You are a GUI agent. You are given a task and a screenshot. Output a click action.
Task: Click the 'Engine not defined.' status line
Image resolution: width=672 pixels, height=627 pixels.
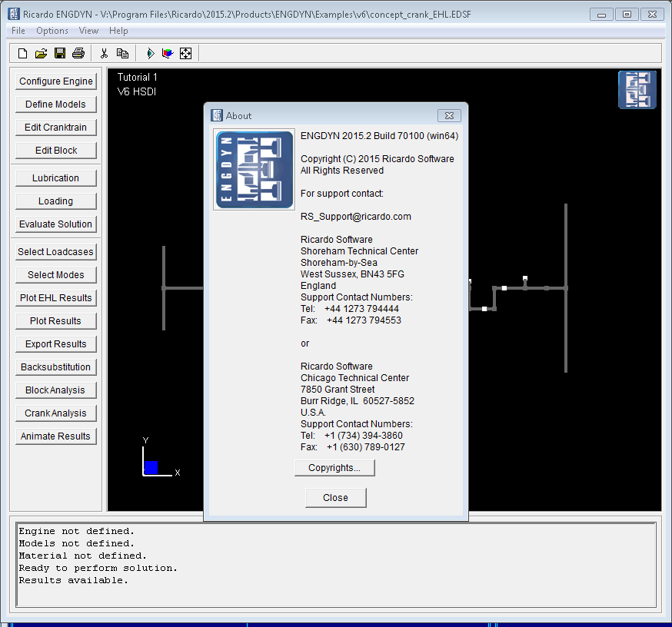pyautogui.click(x=76, y=532)
